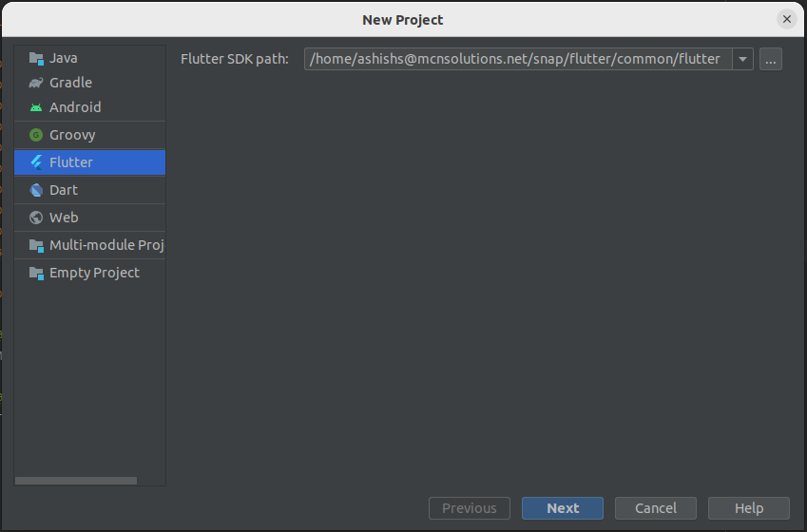
Task: Choose the Empty Project entry
Action: point(94,273)
